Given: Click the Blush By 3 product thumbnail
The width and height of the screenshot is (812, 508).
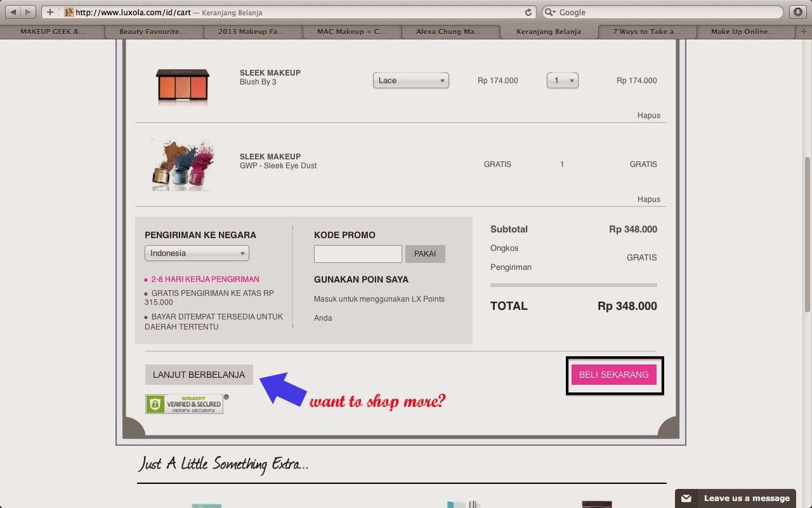Looking at the screenshot, I should point(183,87).
